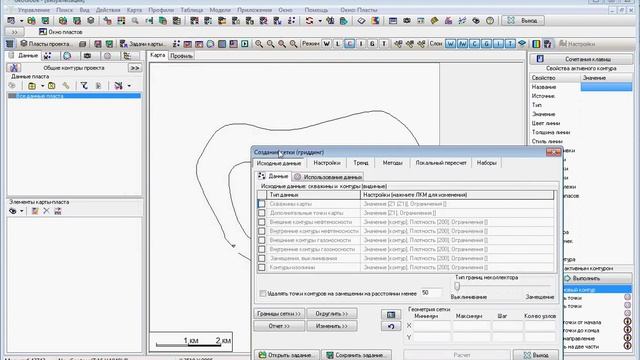Open the Использование данных sub-tab
This screenshot has width=640, height=360.
click(328, 177)
